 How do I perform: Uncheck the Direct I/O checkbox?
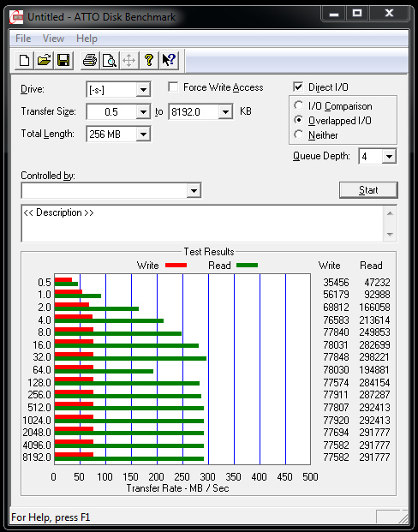click(298, 87)
